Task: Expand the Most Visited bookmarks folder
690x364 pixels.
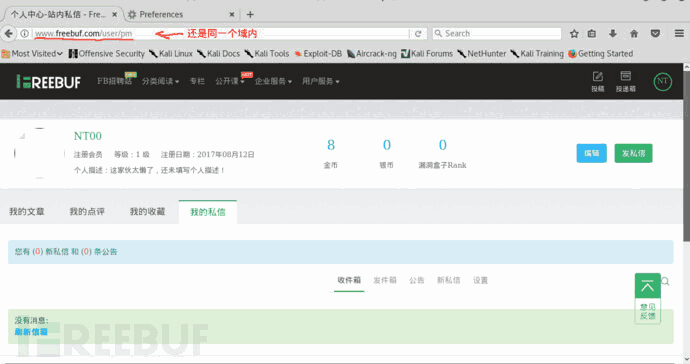Action: (x=32, y=54)
